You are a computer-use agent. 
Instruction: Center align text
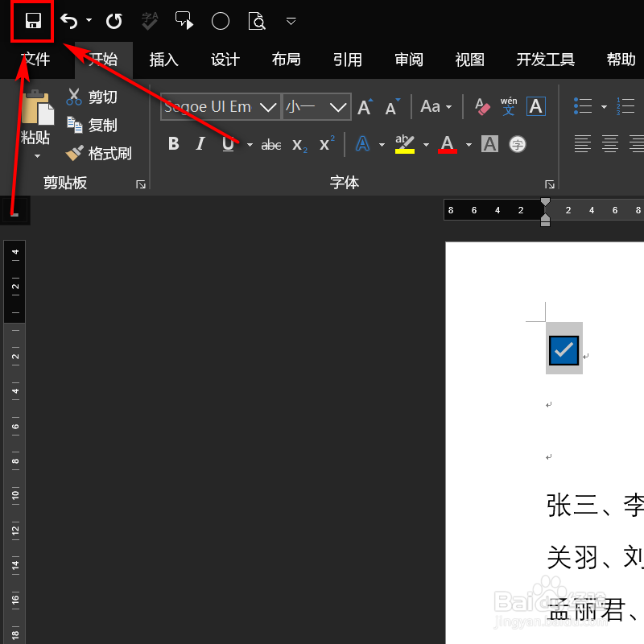pos(610,144)
